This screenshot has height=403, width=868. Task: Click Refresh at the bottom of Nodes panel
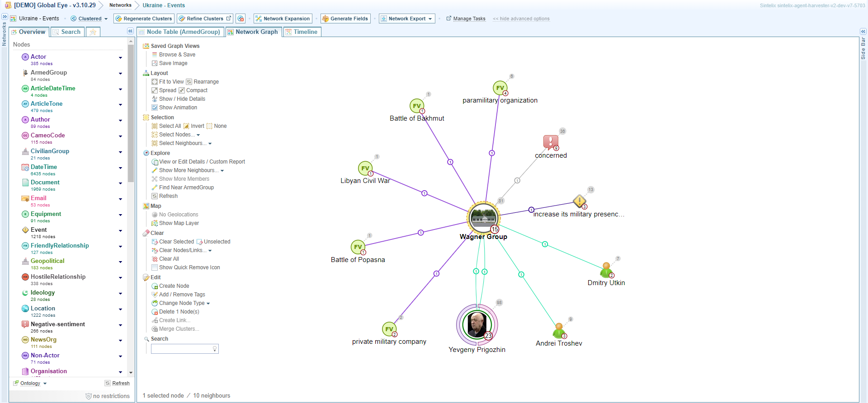pyautogui.click(x=118, y=383)
